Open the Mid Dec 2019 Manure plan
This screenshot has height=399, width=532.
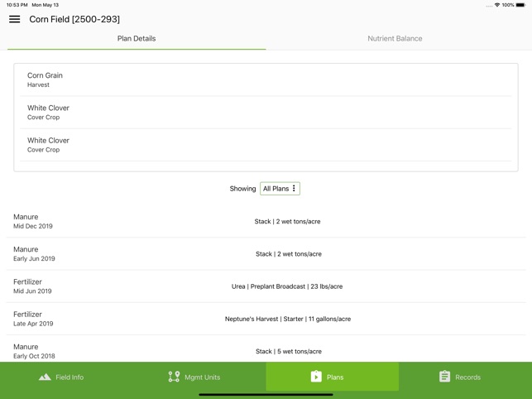tap(266, 221)
